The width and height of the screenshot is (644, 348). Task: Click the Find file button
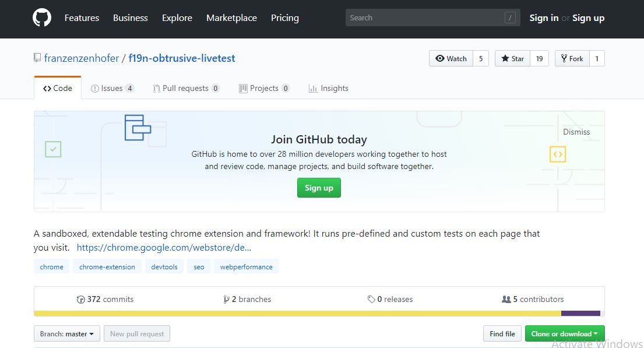click(x=502, y=333)
